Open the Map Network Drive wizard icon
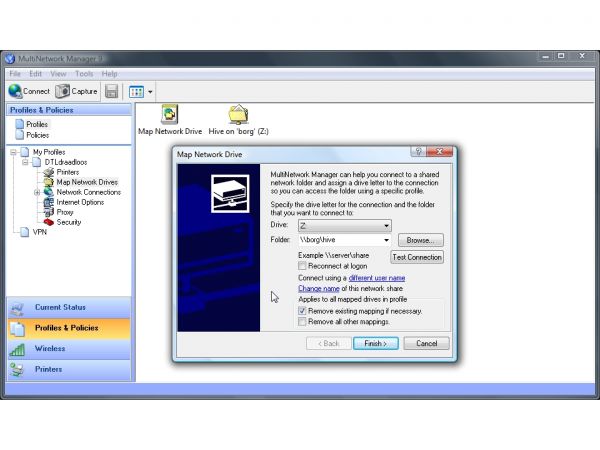 click(x=170, y=114)
